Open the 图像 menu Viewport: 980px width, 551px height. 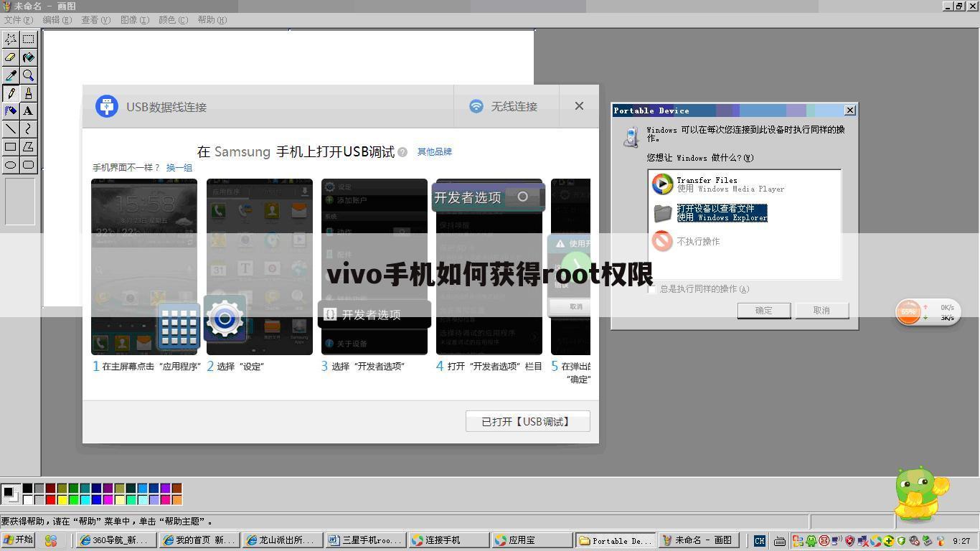click(135, 20)
